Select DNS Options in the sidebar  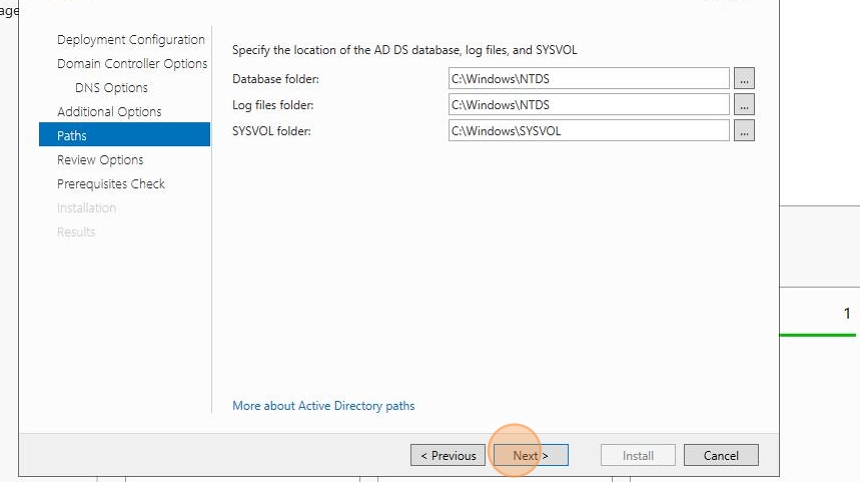coord(111,88)
